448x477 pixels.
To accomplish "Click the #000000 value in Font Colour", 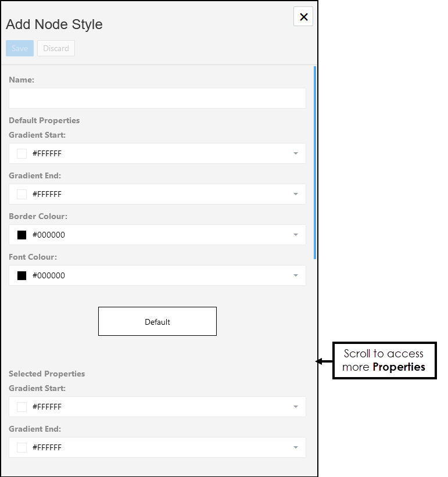I will pyautogui.click(x=49, y=275).
